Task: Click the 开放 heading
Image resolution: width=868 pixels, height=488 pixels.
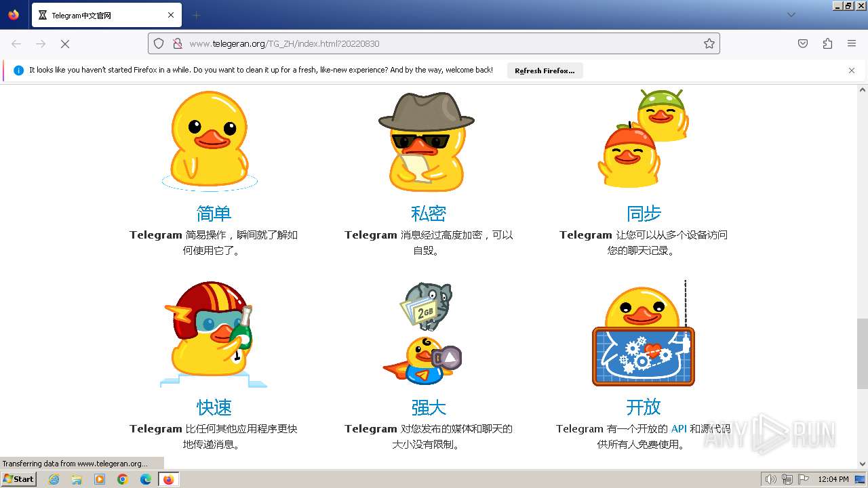Action: point(644,407)
